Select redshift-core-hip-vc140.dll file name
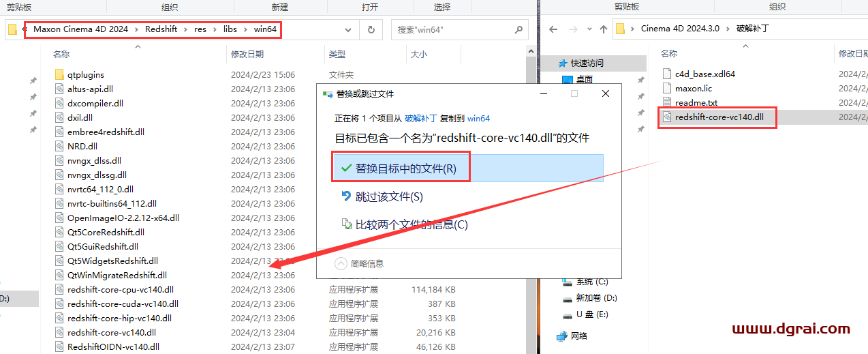Screen dimensions: 868x354 119,318
